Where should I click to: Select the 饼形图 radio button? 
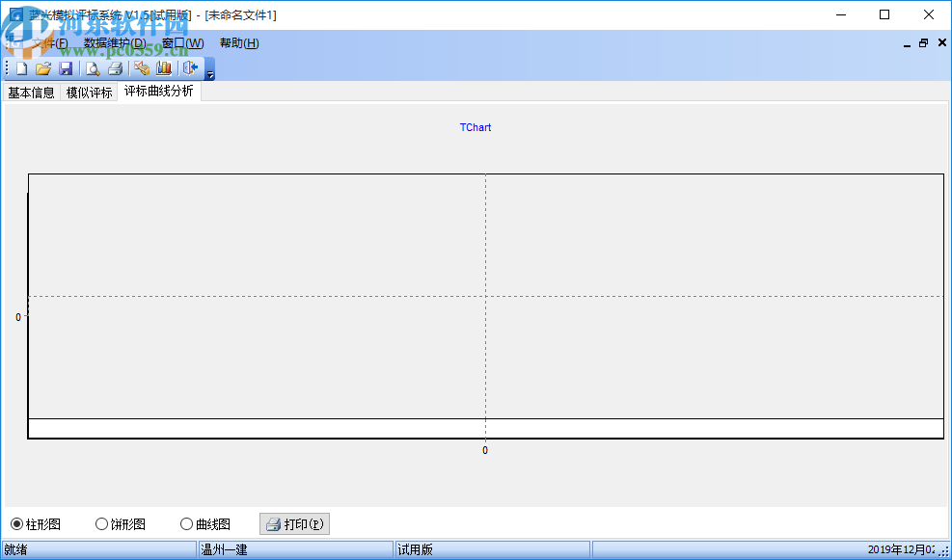coord(121,524)
